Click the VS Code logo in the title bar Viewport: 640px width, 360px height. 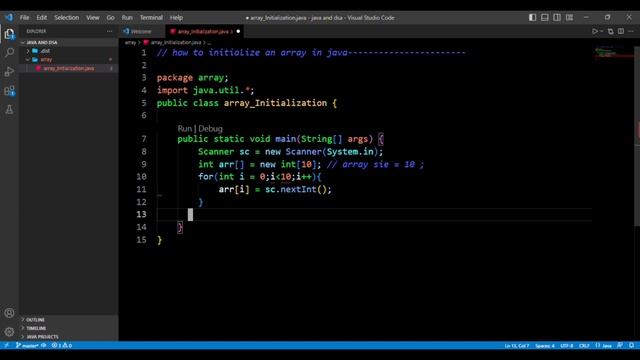pos(9,18)
